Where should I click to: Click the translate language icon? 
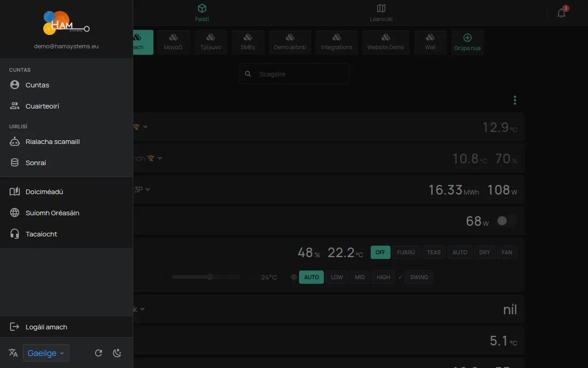click(x=13, y=353)
